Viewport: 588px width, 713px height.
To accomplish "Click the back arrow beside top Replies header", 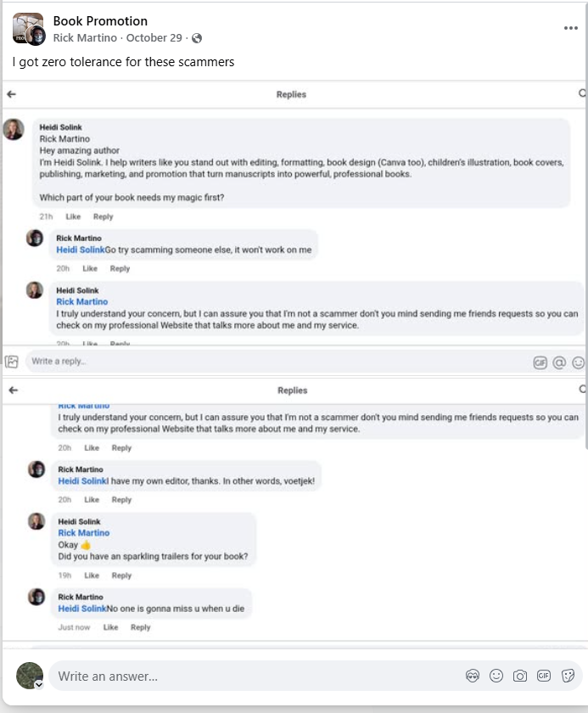I will point(11,94).
